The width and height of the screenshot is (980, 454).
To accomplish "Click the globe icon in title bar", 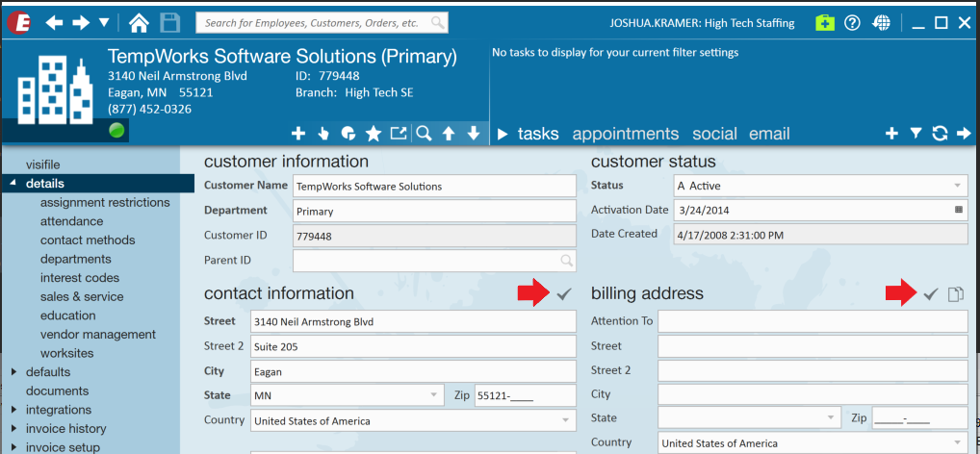I will pos(881,23).
